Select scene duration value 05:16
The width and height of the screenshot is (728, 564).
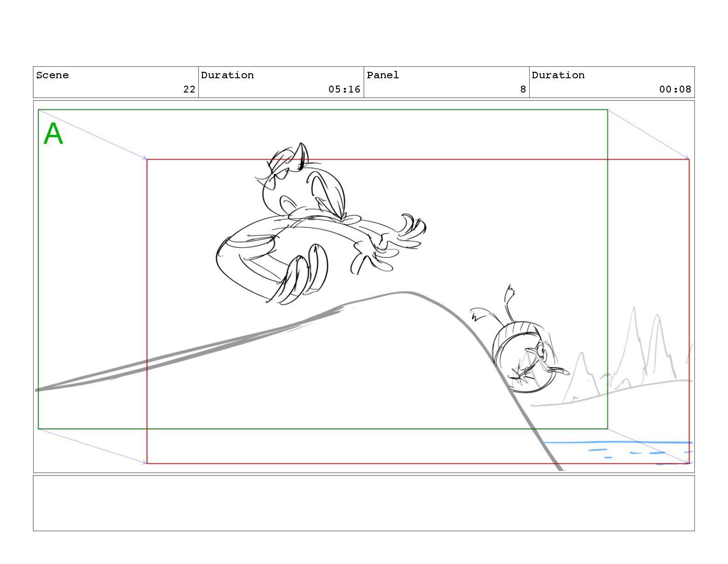point(344,89)
